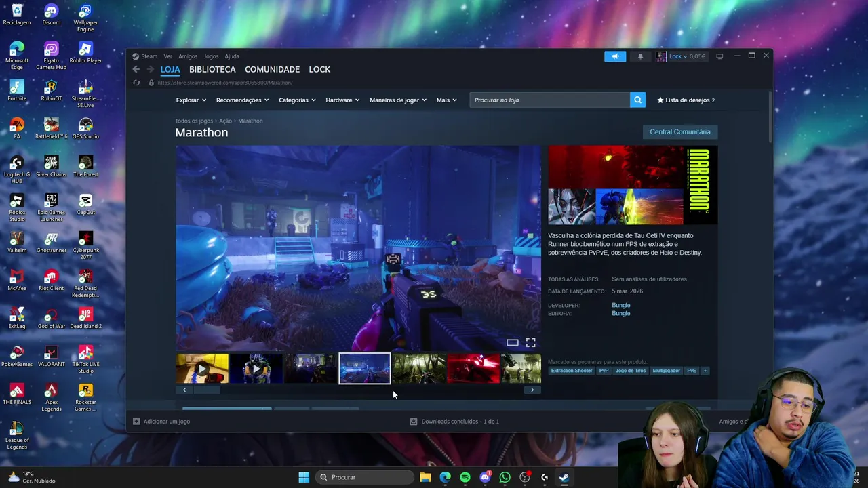Click the Steam forward navigation arrow
The width and height of the screenshot is (868, 488).
coord(150,69)
